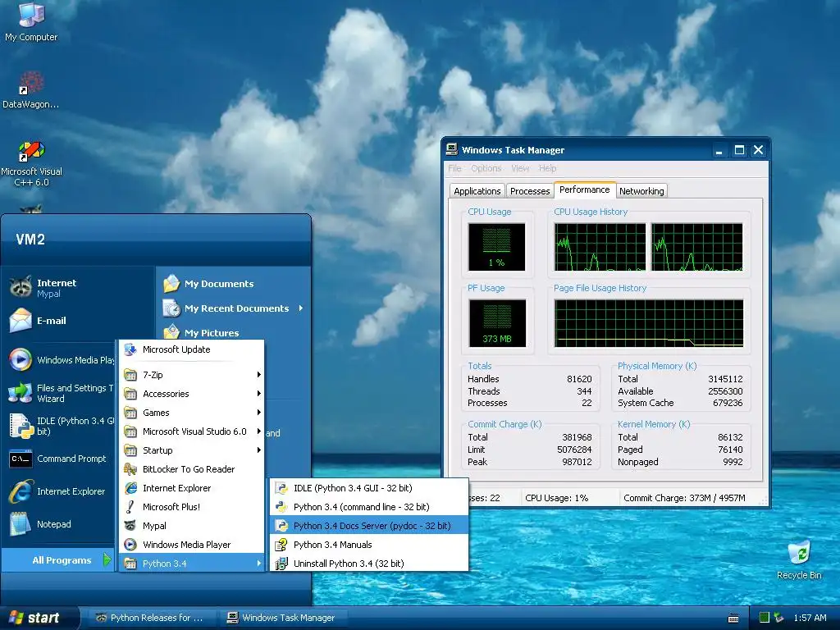
Task: Switch to the Networking tab
Action: tap(641, 191)
